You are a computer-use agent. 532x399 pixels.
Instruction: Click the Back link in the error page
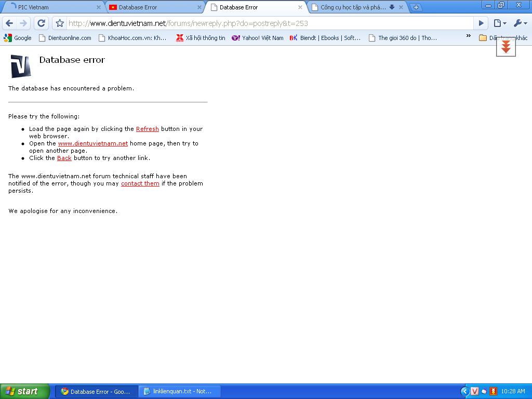(64, 158)
